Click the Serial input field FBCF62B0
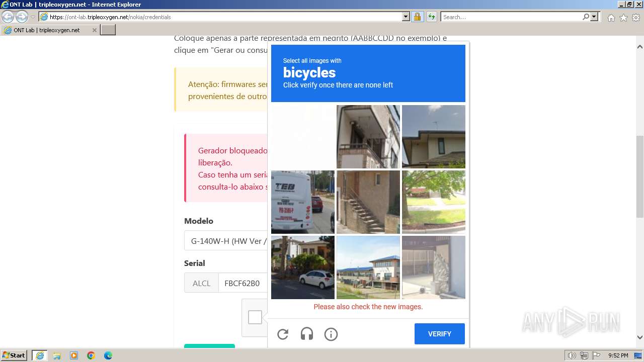The image size is (644, 362). 243,283
